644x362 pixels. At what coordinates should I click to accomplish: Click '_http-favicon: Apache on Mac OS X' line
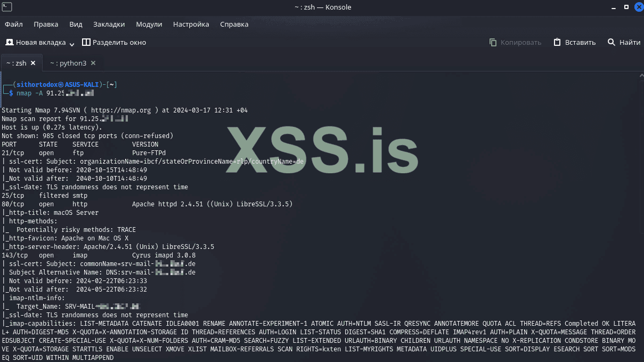65,238
